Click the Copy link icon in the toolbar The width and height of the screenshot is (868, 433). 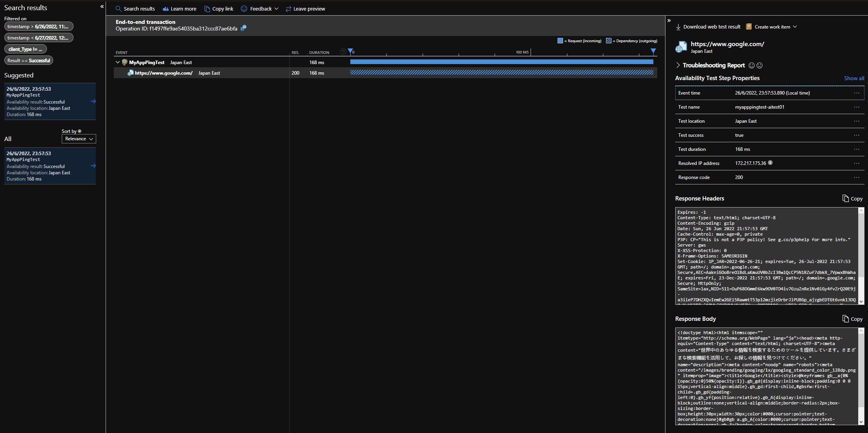(x=207, y=9)
